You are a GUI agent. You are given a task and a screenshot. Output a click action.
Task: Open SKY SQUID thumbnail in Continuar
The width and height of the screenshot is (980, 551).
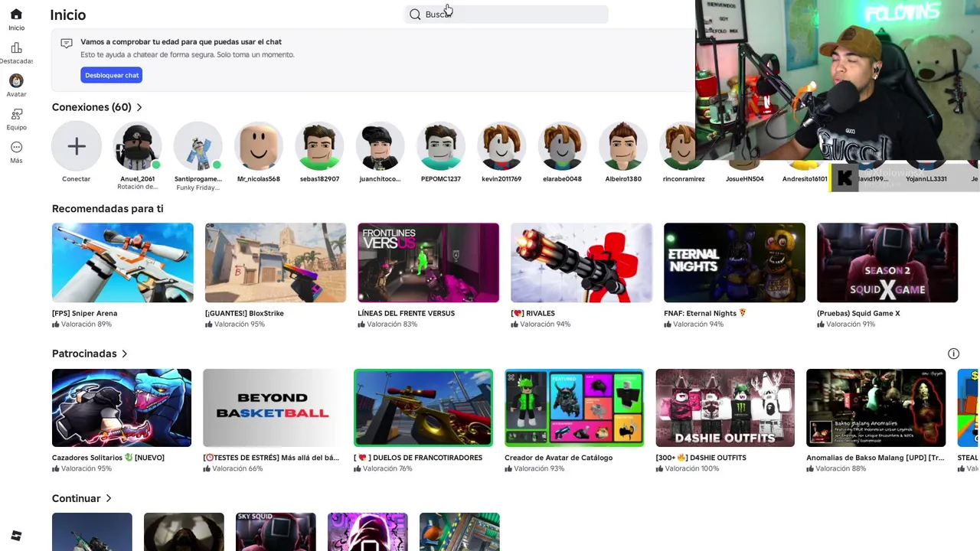click(276, 532)
